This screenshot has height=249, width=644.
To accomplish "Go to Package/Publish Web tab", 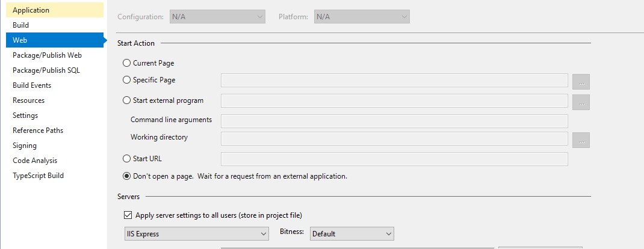I will coord(55,55).
